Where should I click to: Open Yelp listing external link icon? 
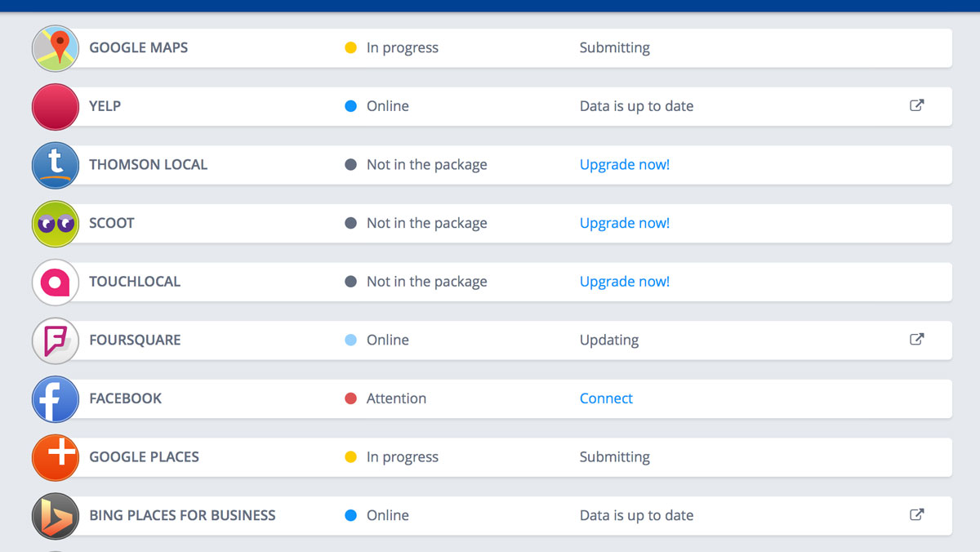click(917, 105)
